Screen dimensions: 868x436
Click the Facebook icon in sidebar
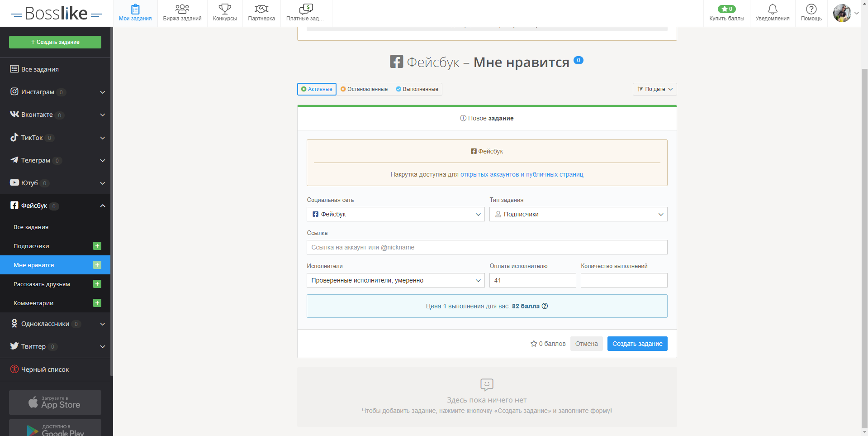point(14,205)
